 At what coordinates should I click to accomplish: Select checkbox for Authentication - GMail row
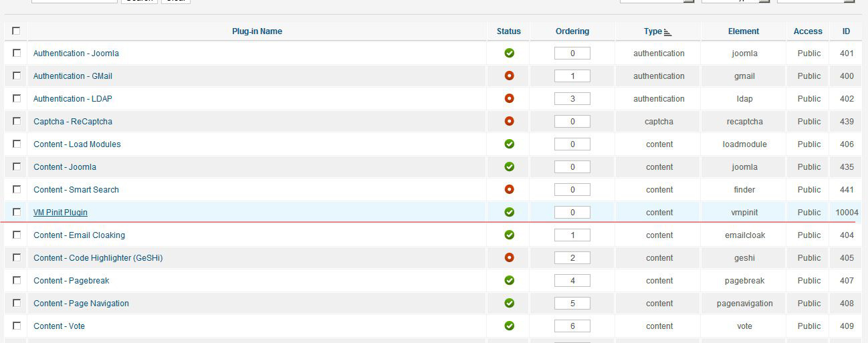pyautogui.click(x=17, y=76)
